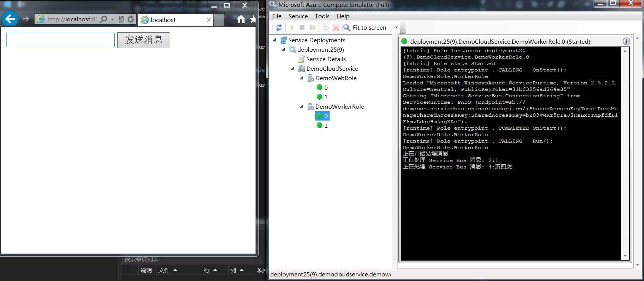
Task: Click the Compute Emulator title bar app icon
Action: click(273, 5)
